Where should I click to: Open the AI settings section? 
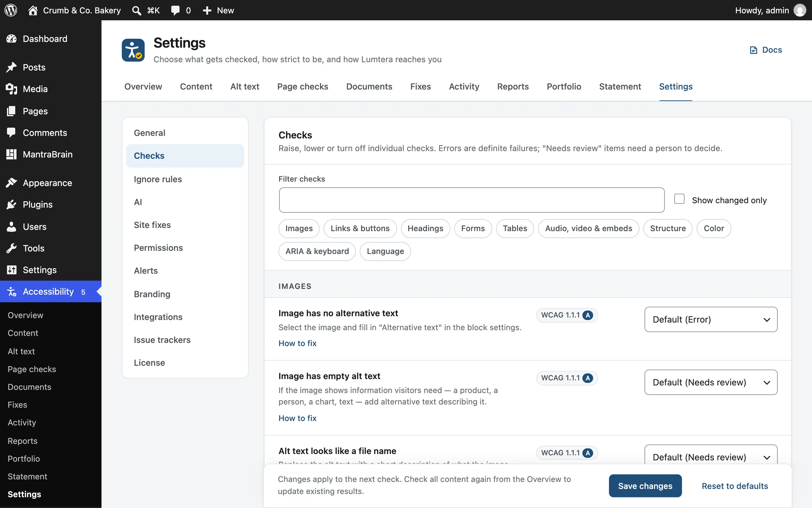pyautogui.click(x=185, y=202)
